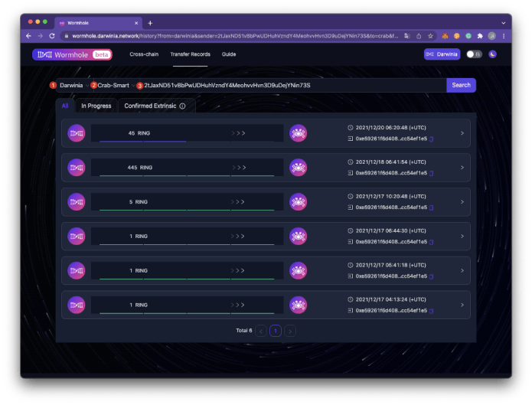Expand the 2021/12/17 06:44:30 record chevron
Image resolution: width=532 pixels, height=405 pixels.
(x=462, y=236)
